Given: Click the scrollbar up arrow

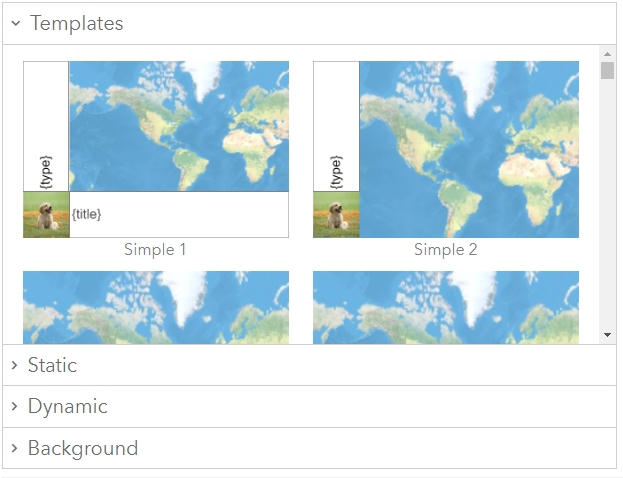Looking at the screenshot, I should click(607, 53).
